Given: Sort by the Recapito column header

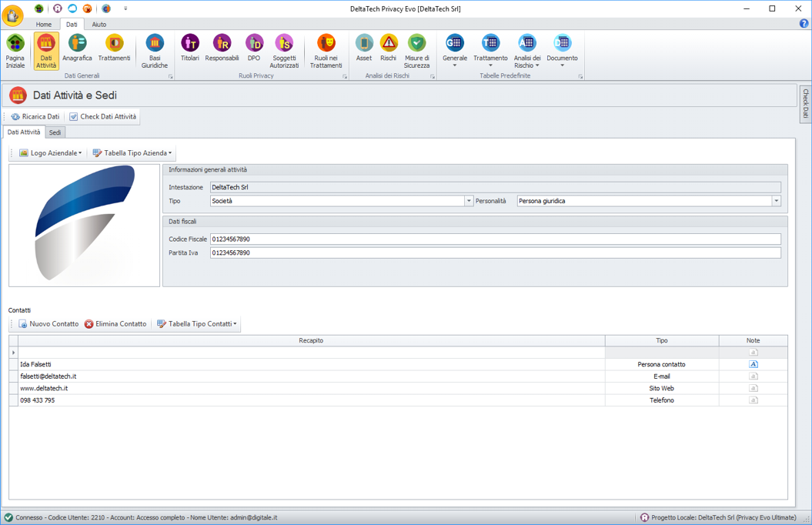Looking at the screenshot, I should [311, 341].
